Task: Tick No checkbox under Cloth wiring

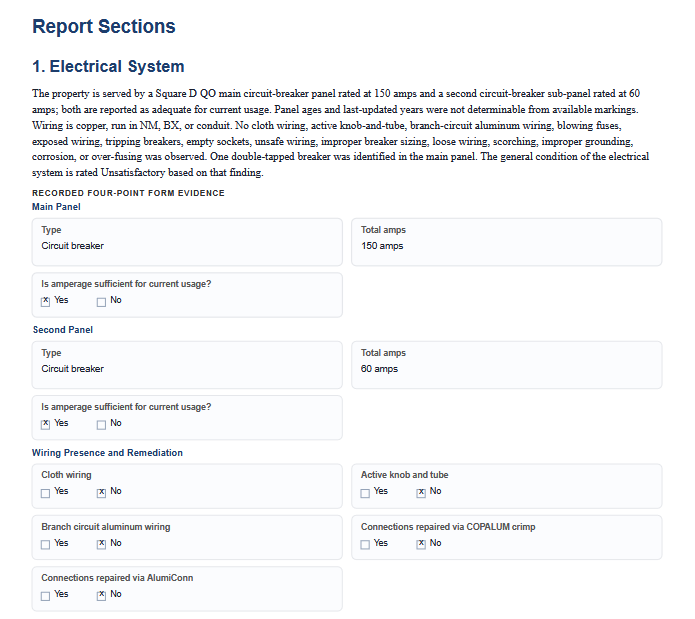Action: tap(102, 493)
